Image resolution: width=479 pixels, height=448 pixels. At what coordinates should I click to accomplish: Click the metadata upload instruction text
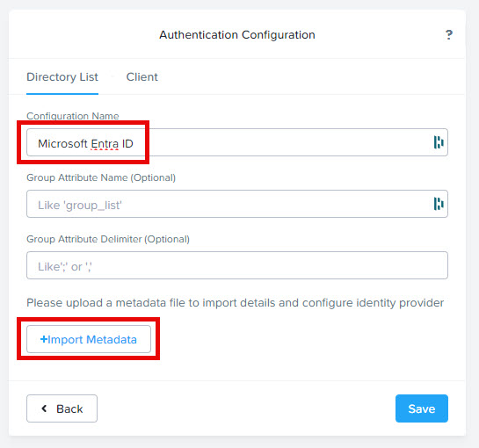tap(236, 303)
